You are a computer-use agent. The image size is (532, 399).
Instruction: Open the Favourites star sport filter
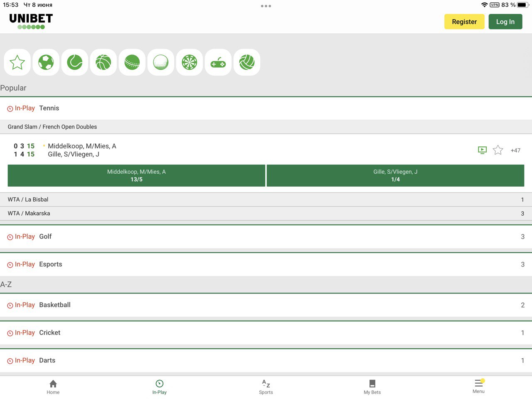click(x=17, y=62)
